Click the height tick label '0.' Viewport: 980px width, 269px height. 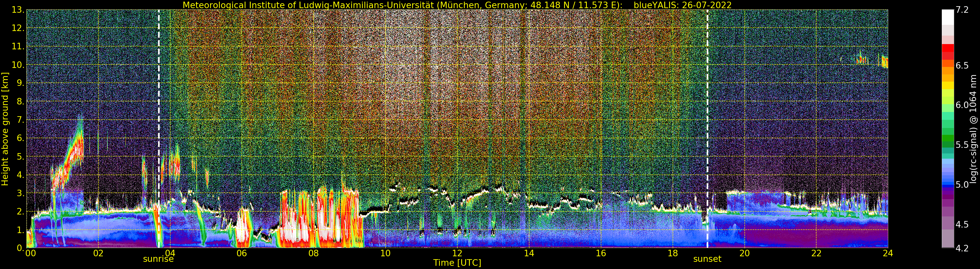[x=20, y=248]
